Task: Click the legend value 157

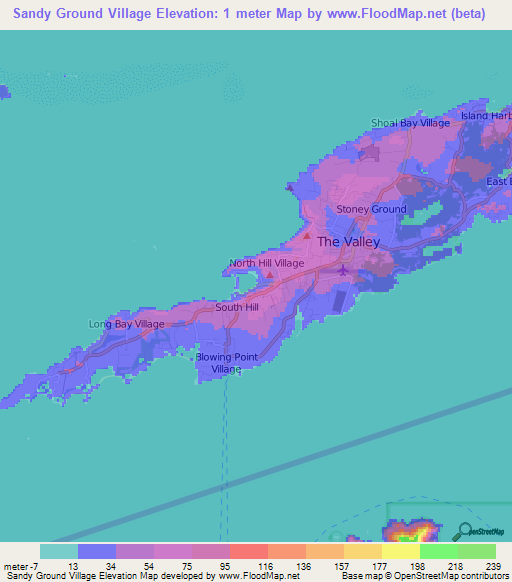Action: [x=341, y=567]
